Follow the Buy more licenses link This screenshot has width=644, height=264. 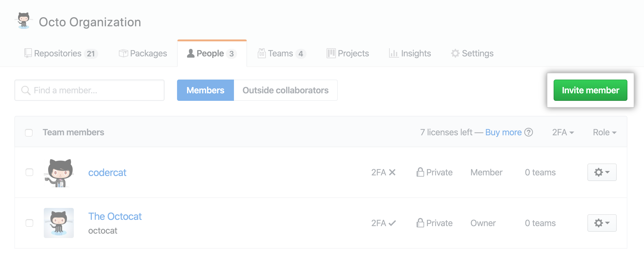click(x=503, y=132)
